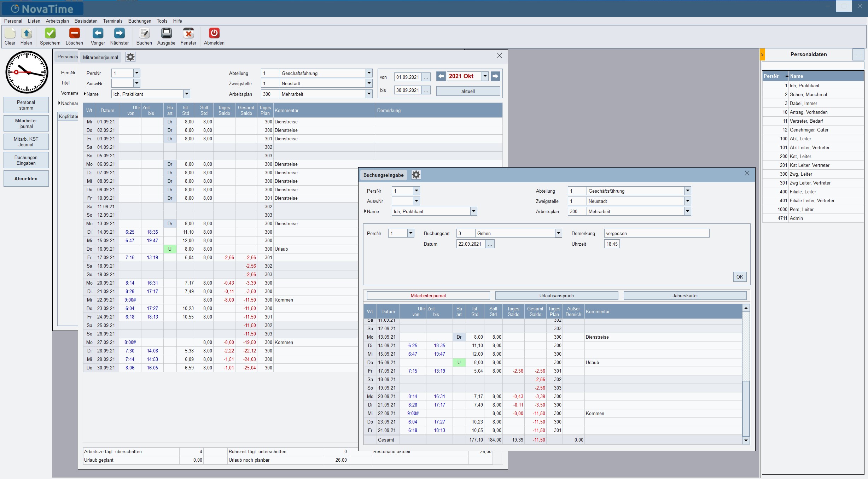Click the Nächster arrow icon

pos(119,34)
